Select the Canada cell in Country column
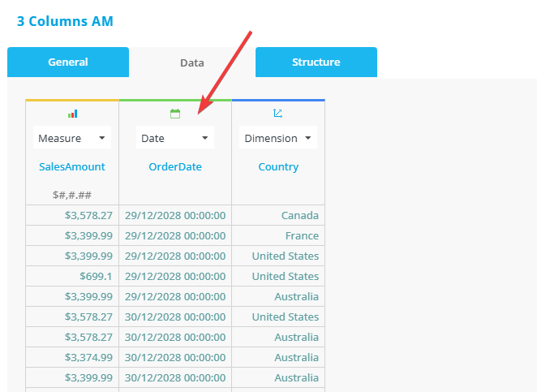 (x=299, y=216)
